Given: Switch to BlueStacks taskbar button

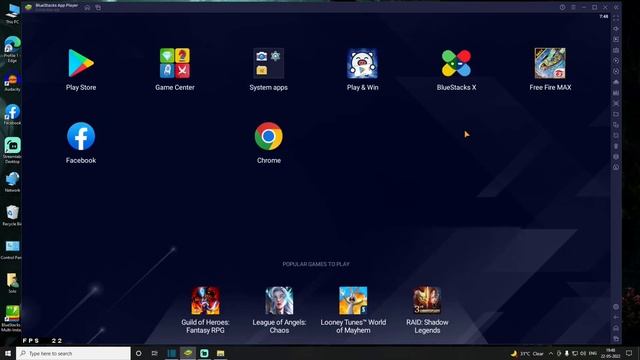Looking at the screenshot, I should (188, 353).
